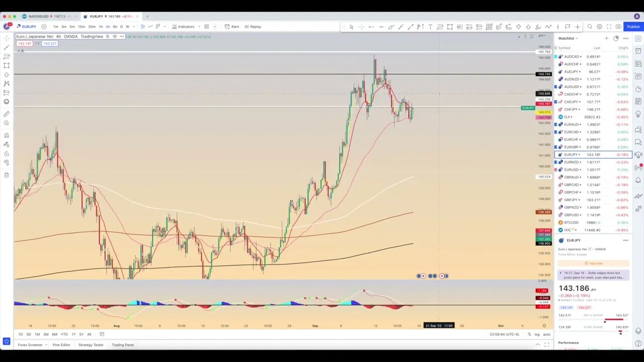Viewport: 644px width, 362px height.
Task: Open the symbol search magnifier icon
Action: click(590, 27)
